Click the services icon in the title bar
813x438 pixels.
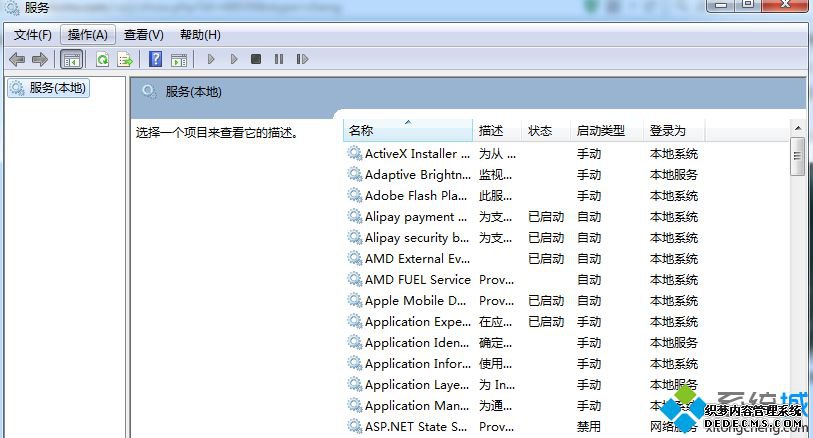pos(12,7)
